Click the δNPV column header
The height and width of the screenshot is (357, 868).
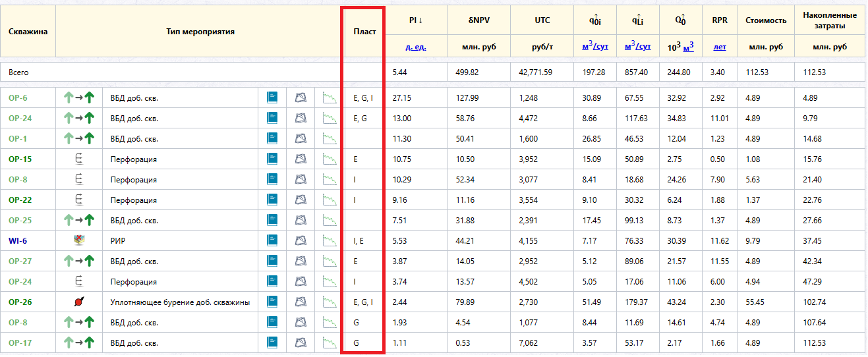tap(478, 20)
